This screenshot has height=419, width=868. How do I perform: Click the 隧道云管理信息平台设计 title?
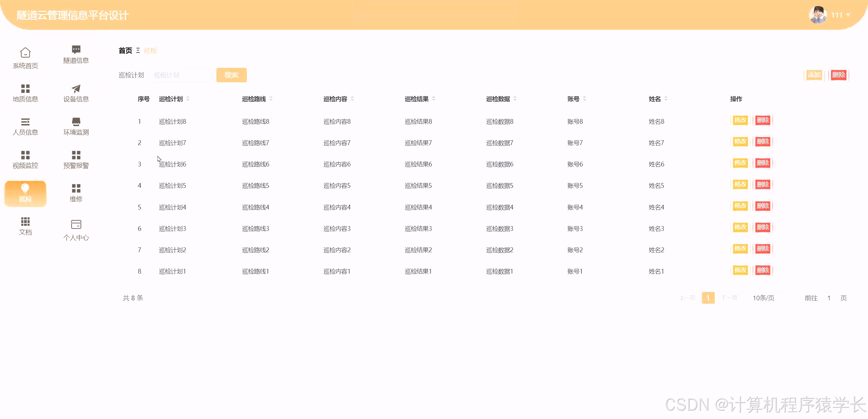73,15
